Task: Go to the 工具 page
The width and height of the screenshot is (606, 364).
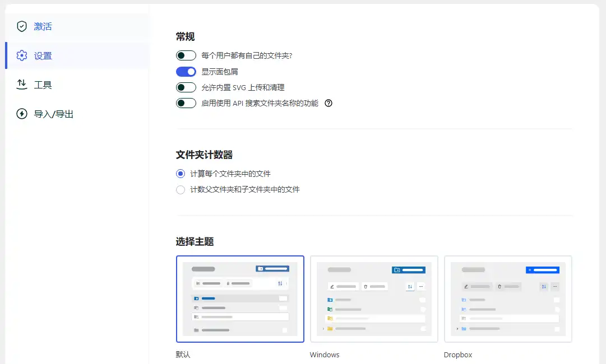Action: 43,85
